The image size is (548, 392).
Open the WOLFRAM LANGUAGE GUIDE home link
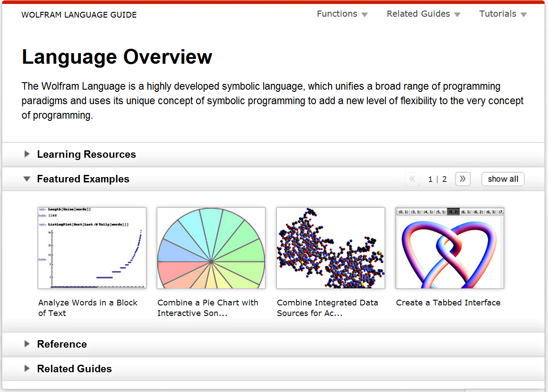point(79,15)
